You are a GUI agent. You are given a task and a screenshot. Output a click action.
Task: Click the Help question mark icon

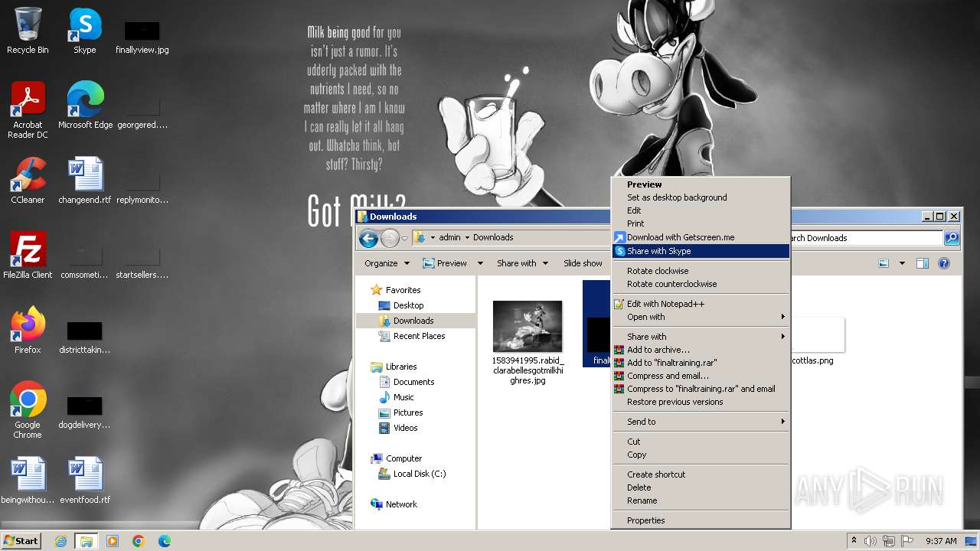pos(944,263)
